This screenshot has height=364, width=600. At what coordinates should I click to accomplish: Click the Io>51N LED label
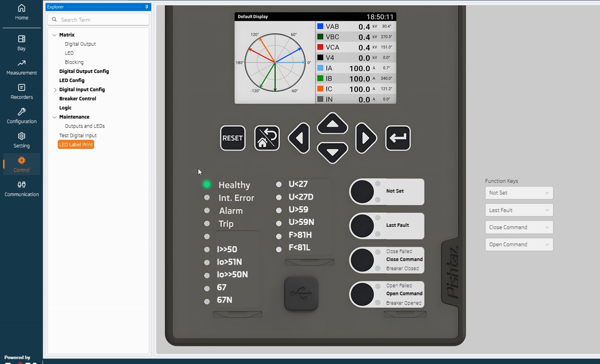[x=229, y=262]
